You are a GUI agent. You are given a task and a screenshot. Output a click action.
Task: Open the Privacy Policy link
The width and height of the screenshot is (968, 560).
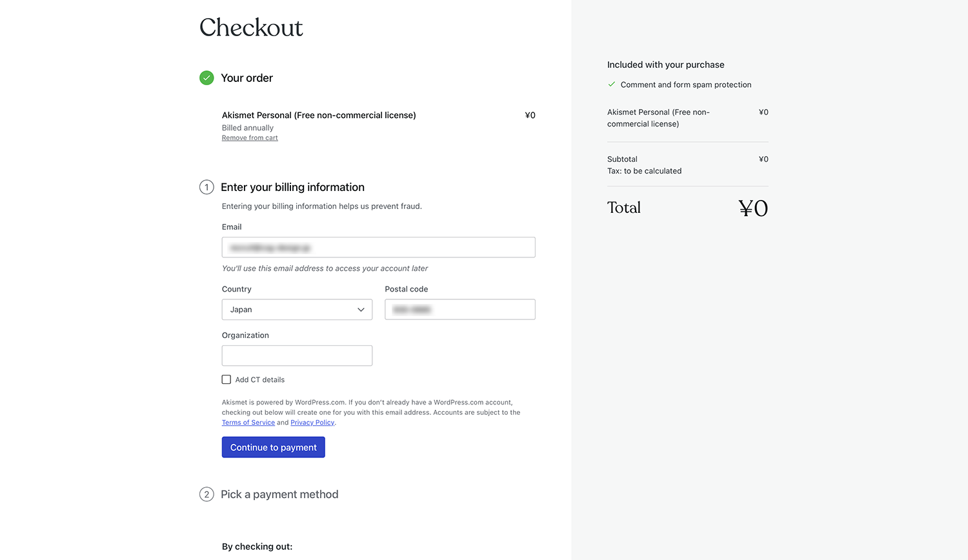[x=312, y=423]
